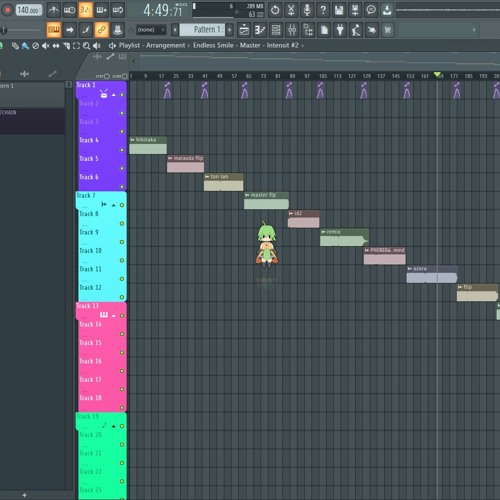This screenshot has width=500, height=500.
Task: Toggle blend recording overdub button
Action: coord(102,10)
